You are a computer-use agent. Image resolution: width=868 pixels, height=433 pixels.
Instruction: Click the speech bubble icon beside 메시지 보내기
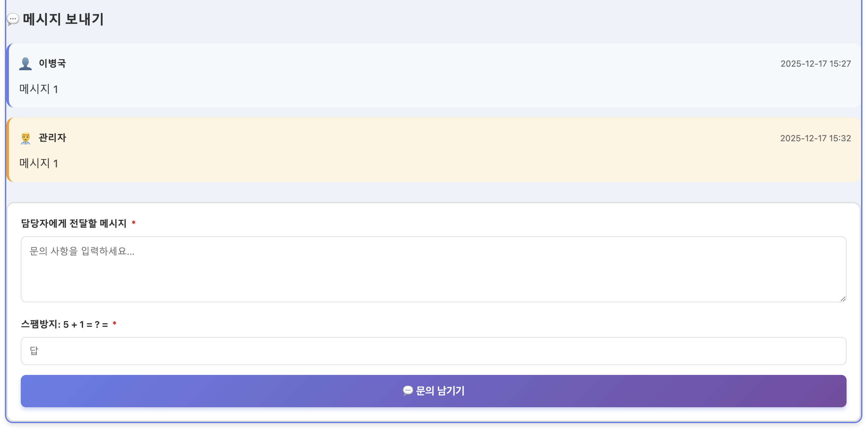[x=13, y=19]
